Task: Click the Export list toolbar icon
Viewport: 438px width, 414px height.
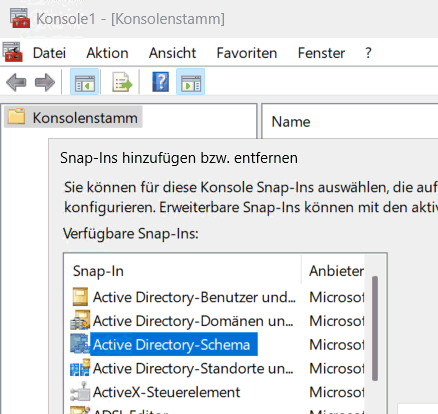Action: click(122, 82)
